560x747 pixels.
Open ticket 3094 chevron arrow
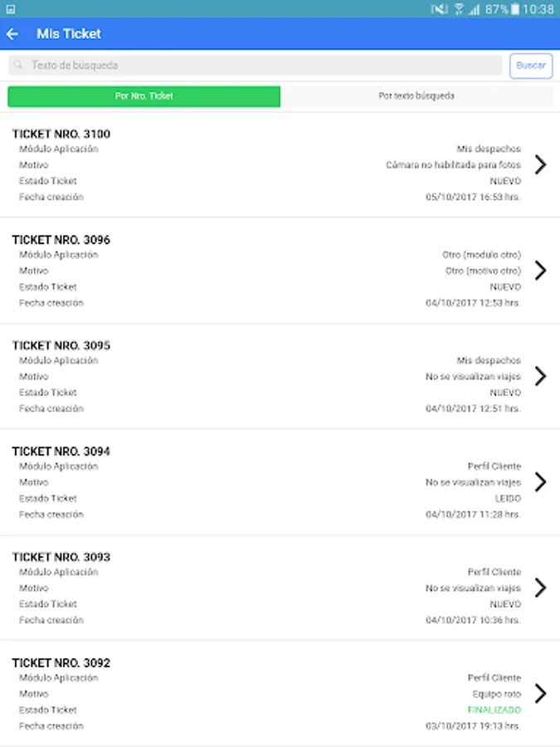540,482
